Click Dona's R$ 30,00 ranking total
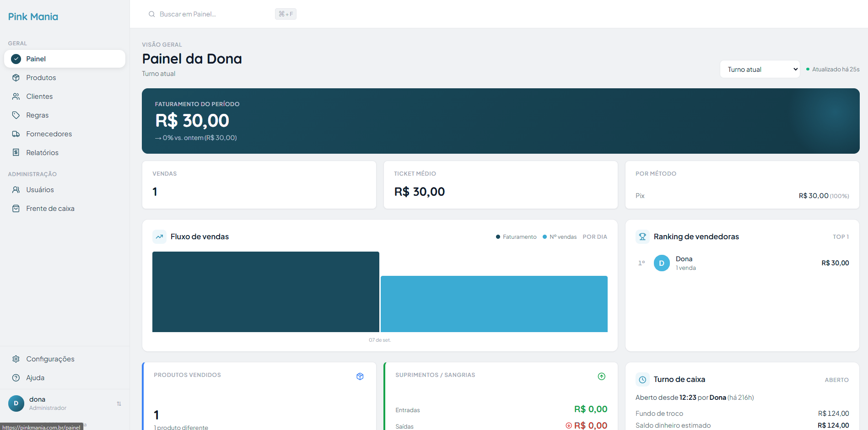This screenshot has width=868, height=430. [835, 263]
